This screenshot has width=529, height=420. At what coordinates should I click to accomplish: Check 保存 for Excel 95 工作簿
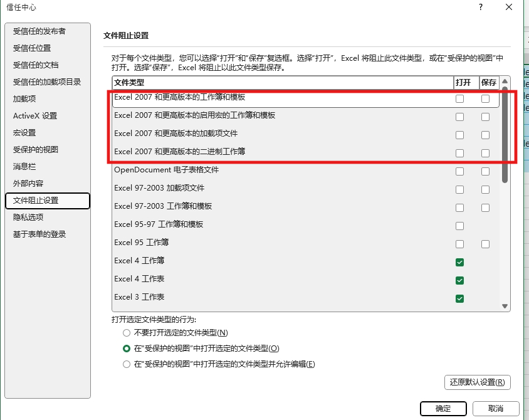[x=485, y=244]
